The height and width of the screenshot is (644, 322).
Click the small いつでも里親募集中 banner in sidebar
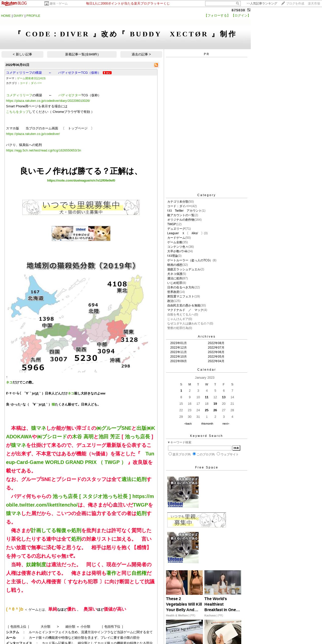tap(197, 520)
